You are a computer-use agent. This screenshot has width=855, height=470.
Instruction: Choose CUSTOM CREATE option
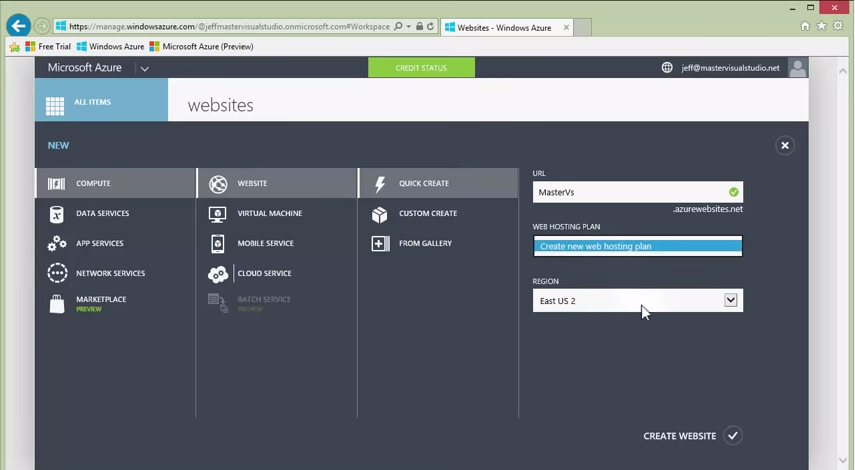[x=438, y=214]
